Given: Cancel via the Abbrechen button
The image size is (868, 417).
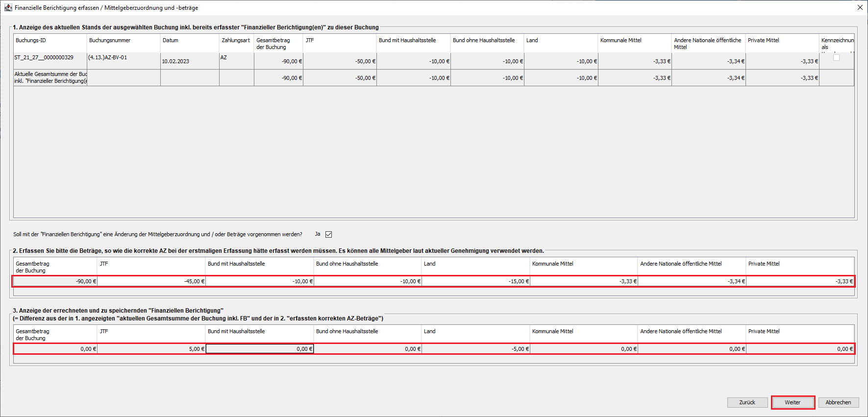Looking at the screenshot, I should click(x=838, y=402).
